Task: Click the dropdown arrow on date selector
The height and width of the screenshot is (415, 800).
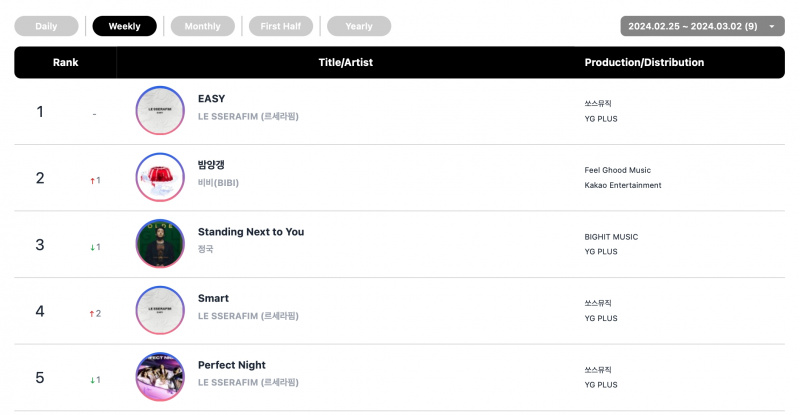Action: [x=772, y=27]
